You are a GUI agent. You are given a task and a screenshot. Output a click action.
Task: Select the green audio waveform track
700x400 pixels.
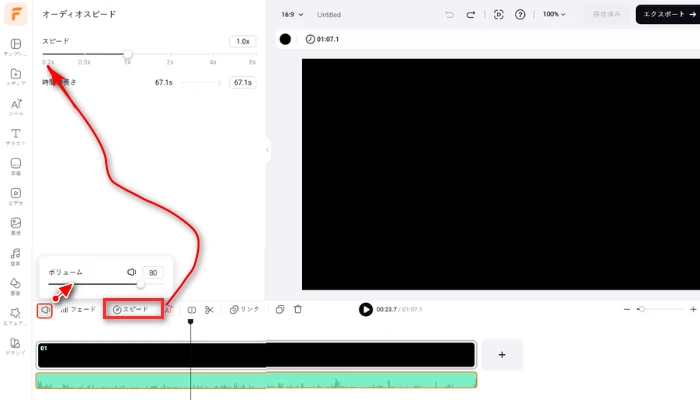tap(256, 380)
